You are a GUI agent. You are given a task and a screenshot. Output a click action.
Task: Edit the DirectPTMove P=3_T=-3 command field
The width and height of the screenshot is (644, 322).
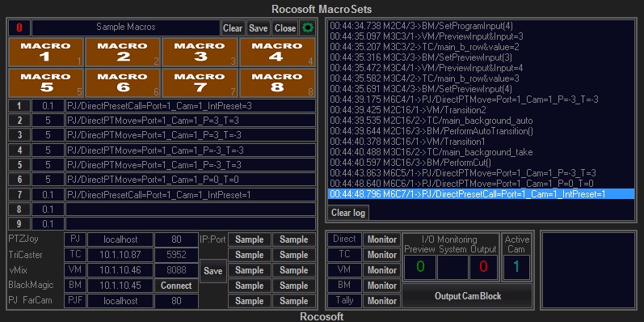click(191, 135)
